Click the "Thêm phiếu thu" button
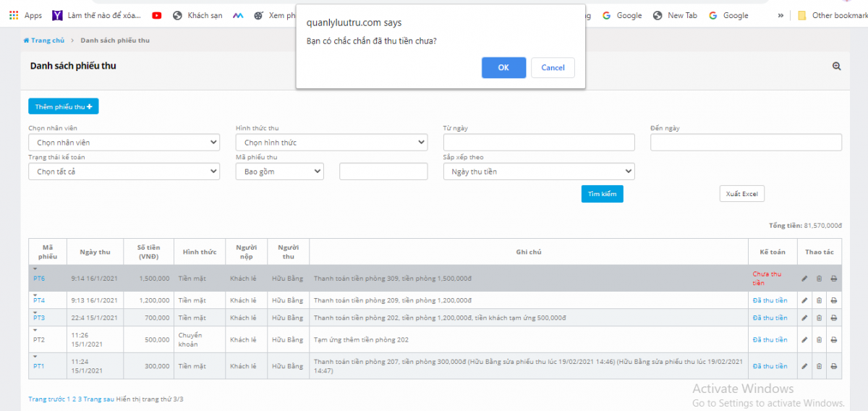 tap(63, 106)
